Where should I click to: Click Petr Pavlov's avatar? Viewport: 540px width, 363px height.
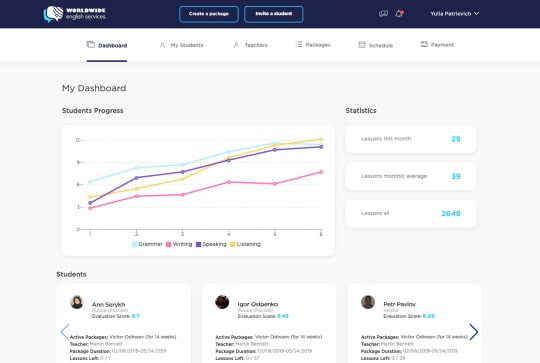(x=368, y=302)
